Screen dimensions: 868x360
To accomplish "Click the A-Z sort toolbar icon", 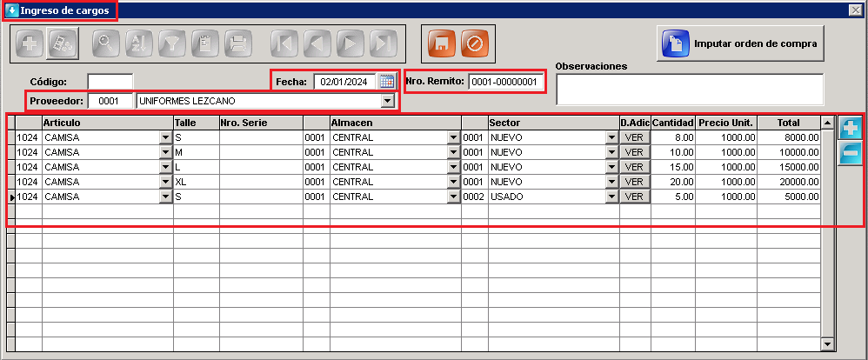I will pyautogui.click(x=139, y=43).
